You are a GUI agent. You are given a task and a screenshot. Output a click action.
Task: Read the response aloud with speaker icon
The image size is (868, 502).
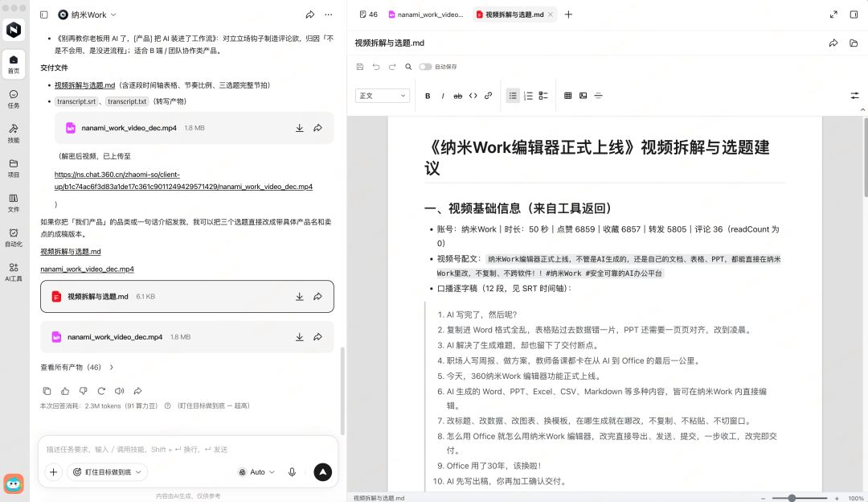[120, 391]
